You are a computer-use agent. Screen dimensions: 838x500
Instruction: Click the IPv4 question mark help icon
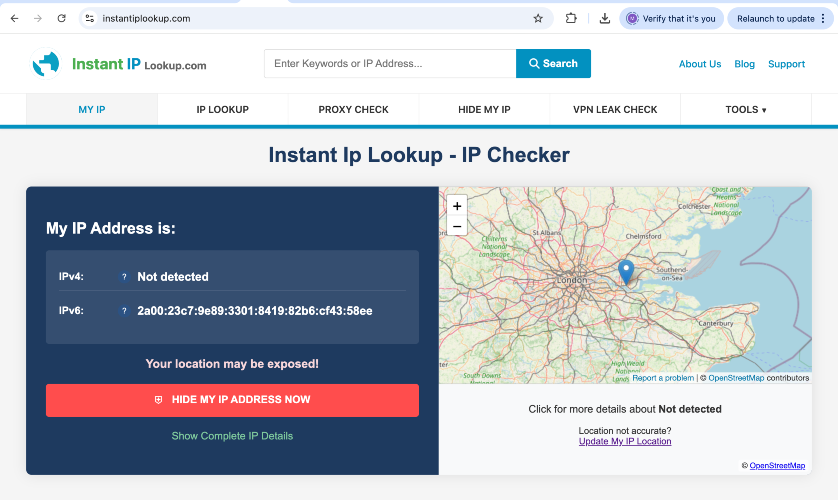click(124, 277)
